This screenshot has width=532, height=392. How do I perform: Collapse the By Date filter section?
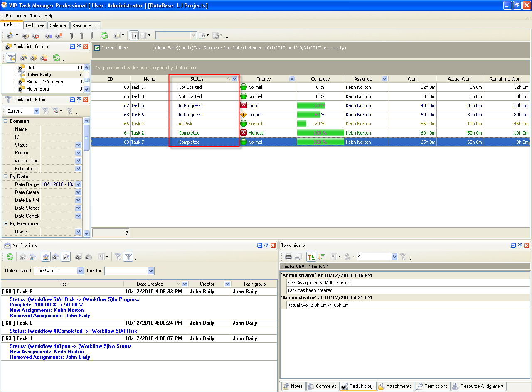click(6, 176)
